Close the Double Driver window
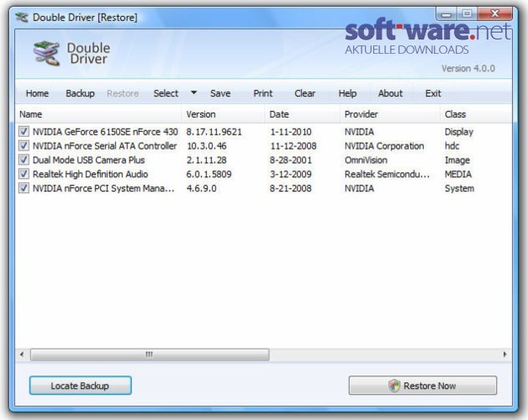The height and width of the screenshot is (420, 528). click(x=494, y=13)
